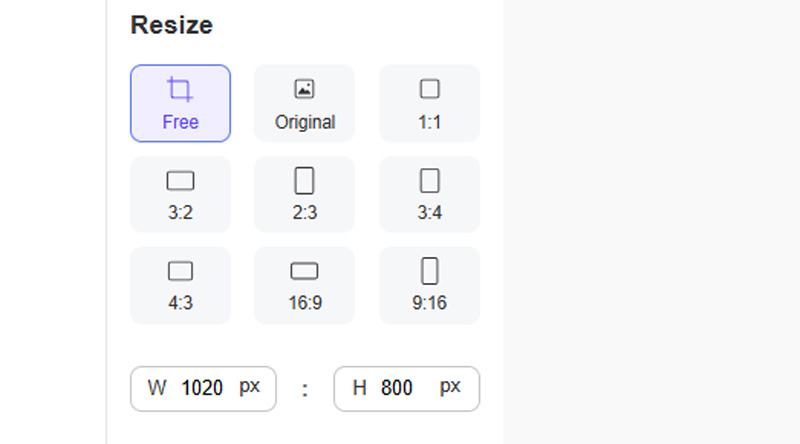Focus the height field showing 800
Viewport: 800px width, 444px height.
[x=407, y=389]
